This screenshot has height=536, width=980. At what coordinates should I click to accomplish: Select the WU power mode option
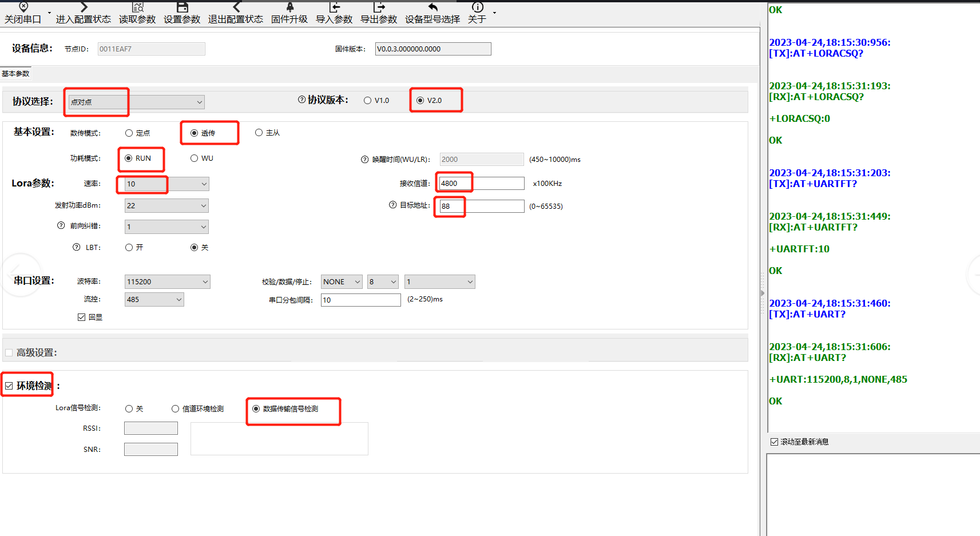pos(195,158)
